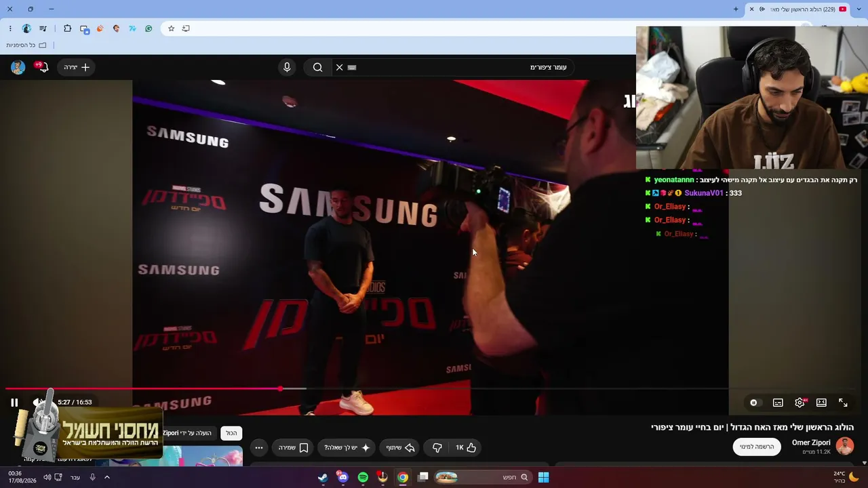Save the video with the שמירה button
868x488 pixels.
click(x=294, y=447)
